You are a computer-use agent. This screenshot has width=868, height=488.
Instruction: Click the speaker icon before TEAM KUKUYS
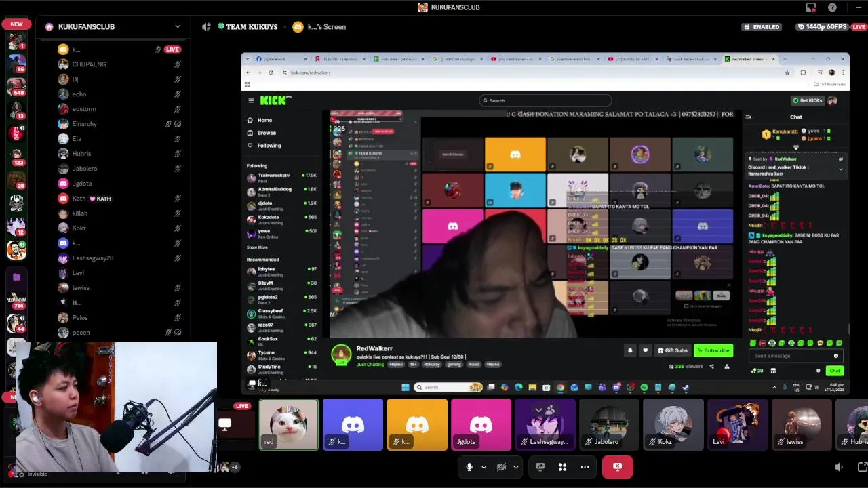206,27
